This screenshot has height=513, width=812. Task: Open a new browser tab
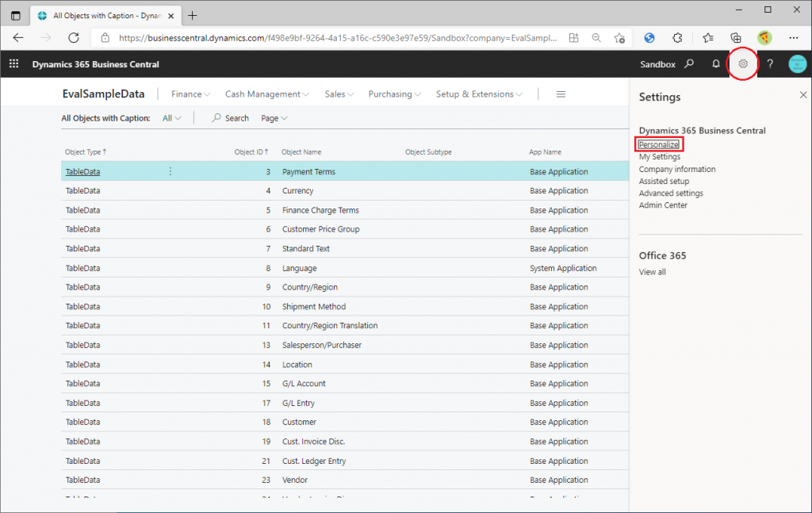coord(192,16)
